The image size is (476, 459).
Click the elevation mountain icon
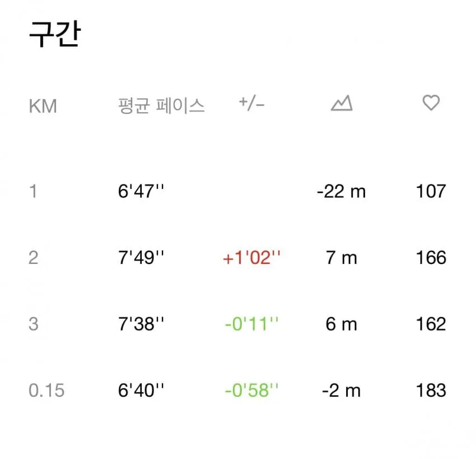coord(342,103)
